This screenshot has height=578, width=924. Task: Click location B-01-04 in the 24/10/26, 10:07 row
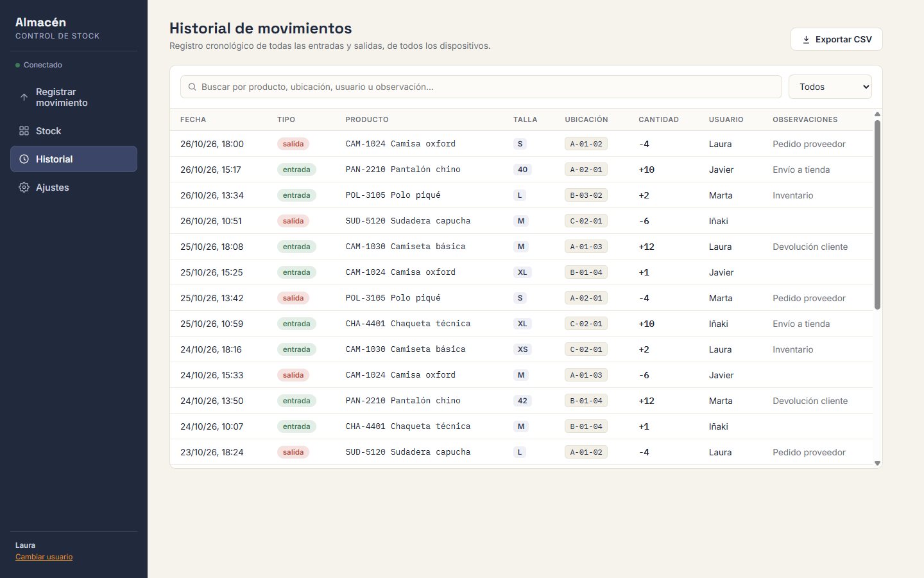[x=586, y=426]
